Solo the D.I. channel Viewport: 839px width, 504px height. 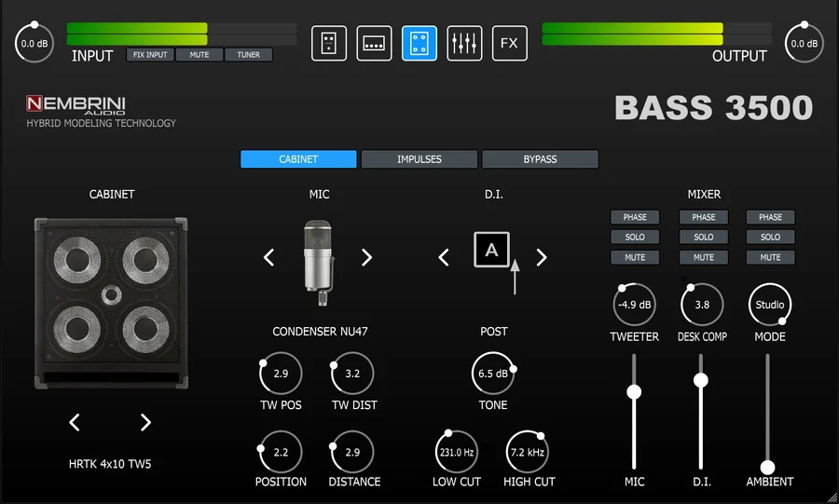click(704, 237)
